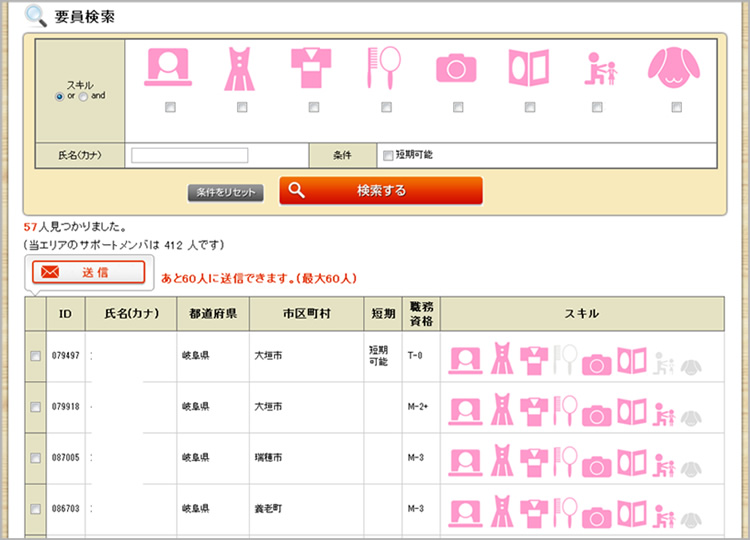The width and height of the screenshot is (750, 540).
Task: Click qualification T-0 cell
Action: coord(415,356)
